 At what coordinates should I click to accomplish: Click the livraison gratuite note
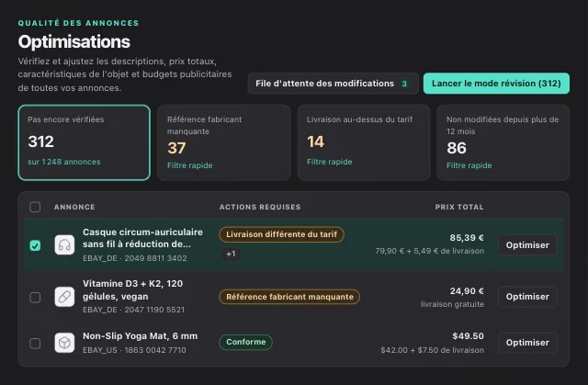pyautogui.click(x=452, y=304)
